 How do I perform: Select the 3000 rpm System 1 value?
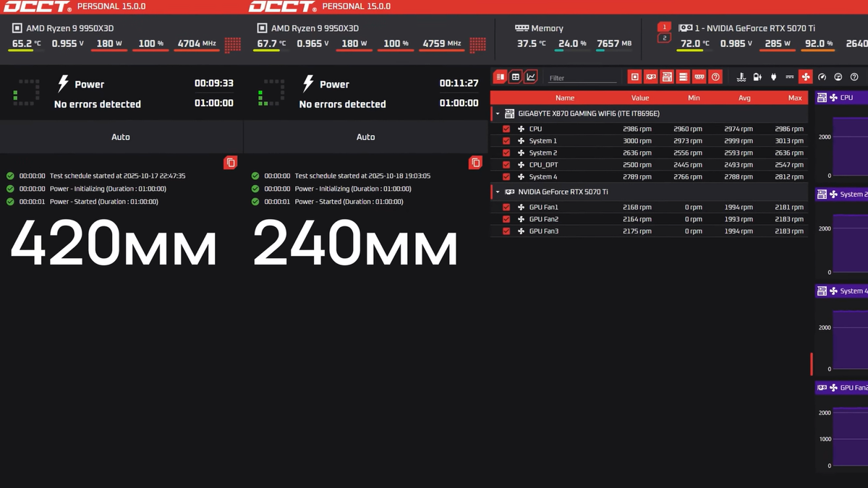tap(637, 141)
